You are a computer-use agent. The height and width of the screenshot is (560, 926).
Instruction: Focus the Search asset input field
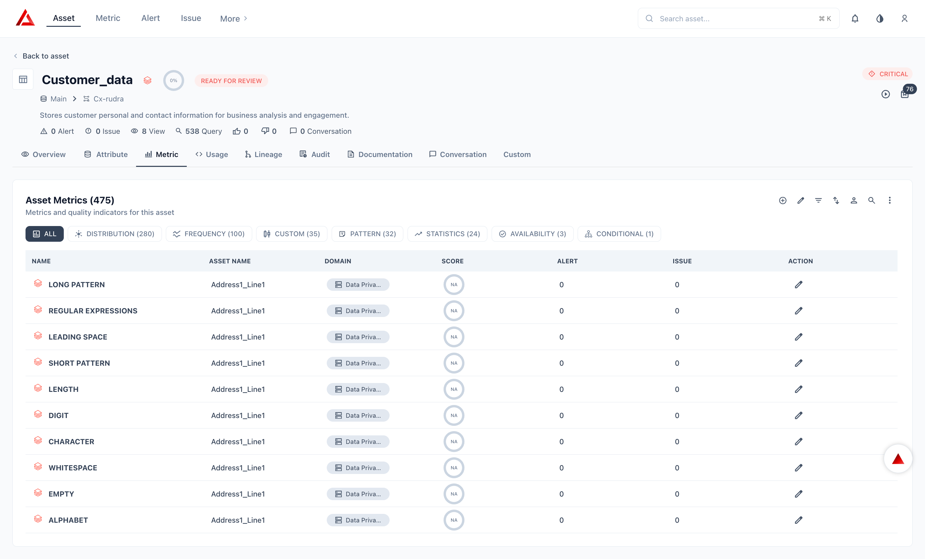(739, 18)
